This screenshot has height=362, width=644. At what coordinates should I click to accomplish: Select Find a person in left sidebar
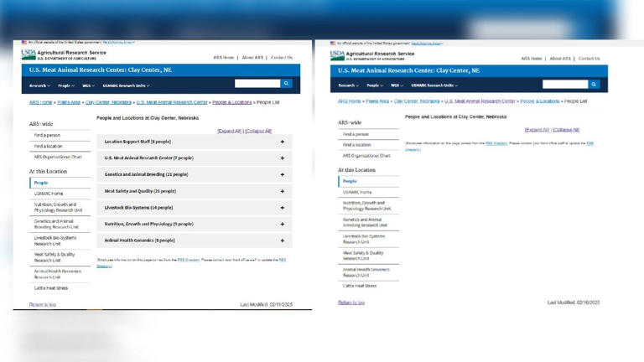(x=47, y=135)
